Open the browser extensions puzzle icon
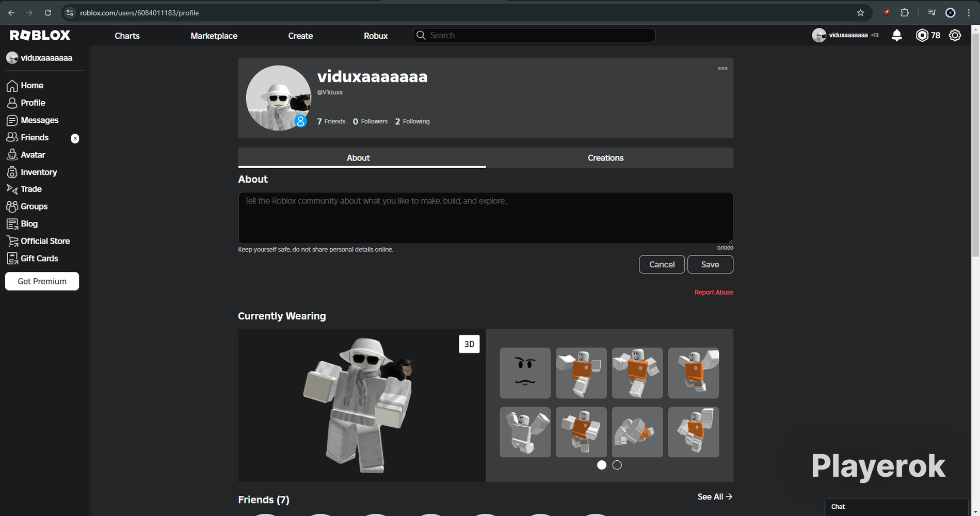The image size is (980, 516). [x=905, y=13]
